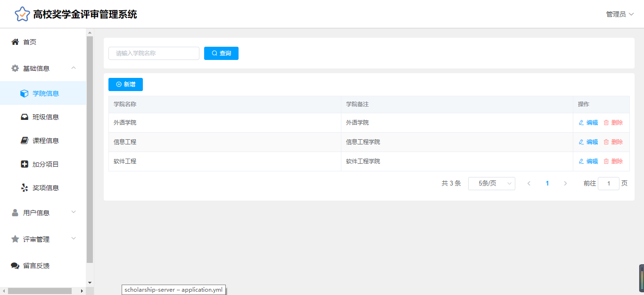Open the 5条/页 page size dropdown
Screen dimensions: 644x295
491,184
